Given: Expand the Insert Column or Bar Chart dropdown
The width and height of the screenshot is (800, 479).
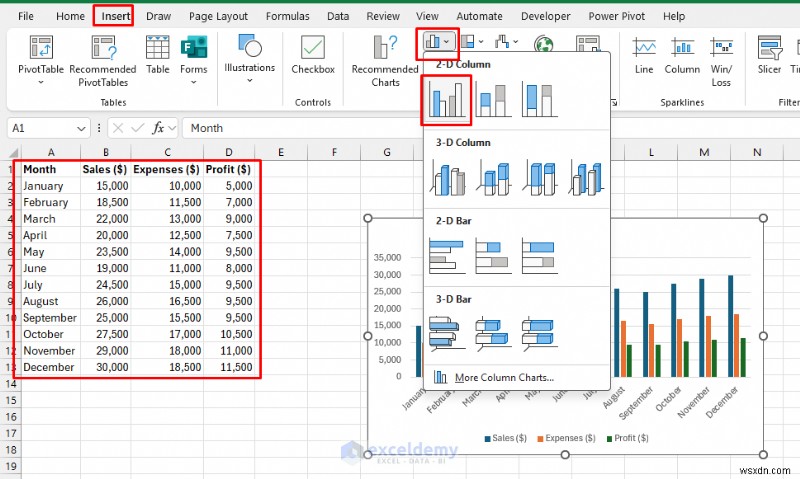Looking at the screenshot, I should click(x=447, y=41).
